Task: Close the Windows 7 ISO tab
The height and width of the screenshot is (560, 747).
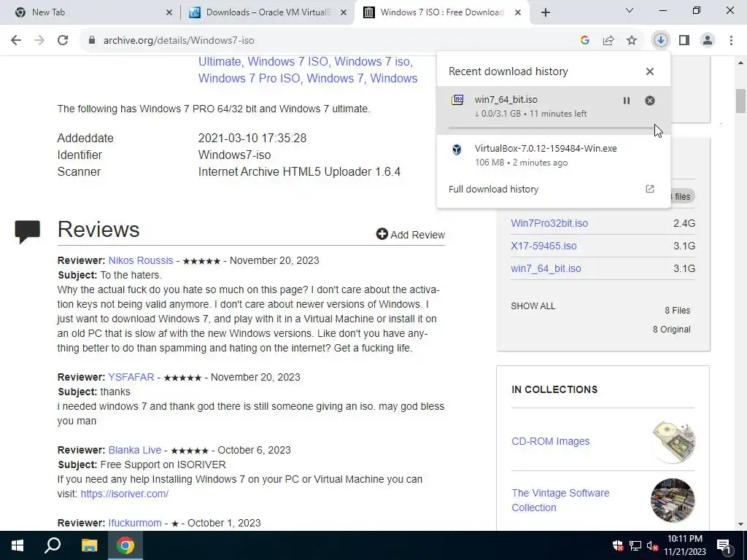Action: tap(519, 12)
